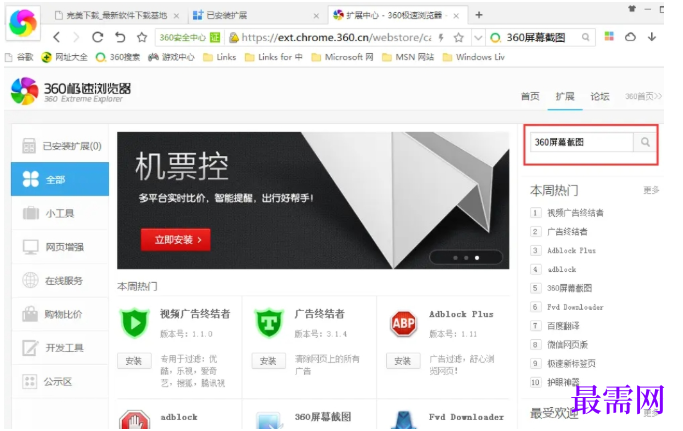Screen dimensions: 683x431
Task: Click the browser forward arrow
Action: pyautogui.click(x=76, y=37)
